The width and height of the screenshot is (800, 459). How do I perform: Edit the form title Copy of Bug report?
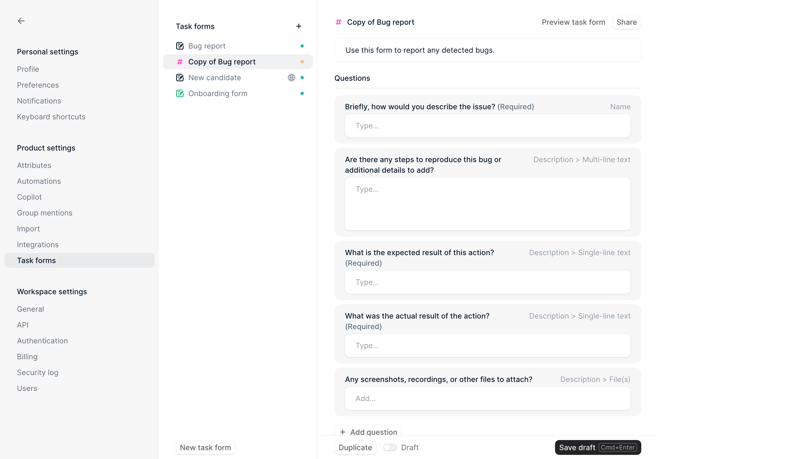[x=381, y=22]
